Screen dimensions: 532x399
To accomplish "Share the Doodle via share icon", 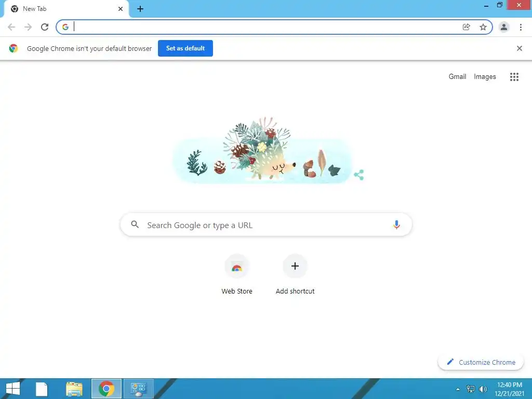I will tap(359, 175).
